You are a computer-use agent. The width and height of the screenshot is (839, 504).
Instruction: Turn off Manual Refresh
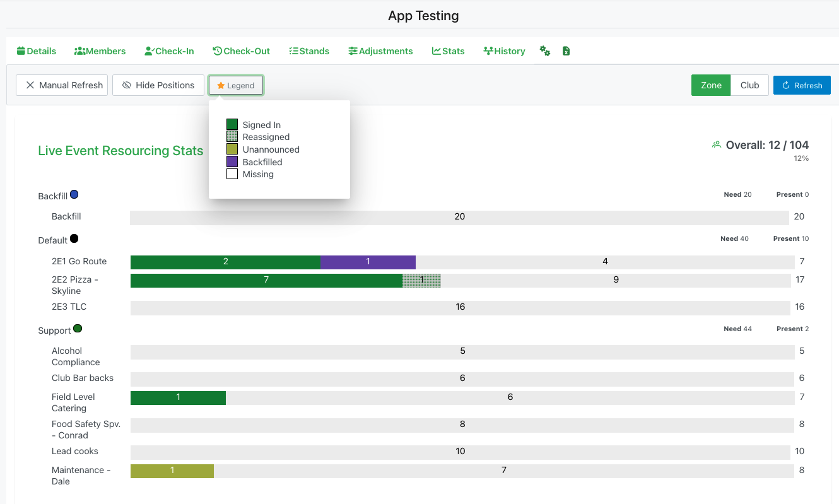tap(62, 85)
